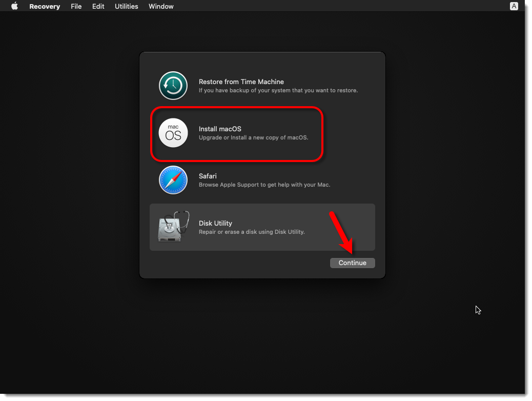Select the Time Machine clock icon

(x=173, y=86)
